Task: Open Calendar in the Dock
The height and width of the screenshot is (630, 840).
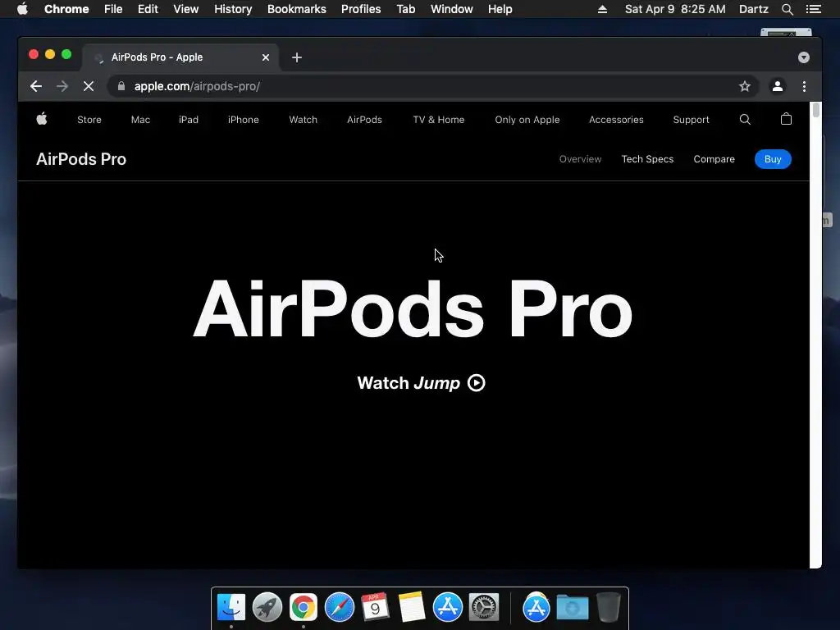Action: point(376,607)
